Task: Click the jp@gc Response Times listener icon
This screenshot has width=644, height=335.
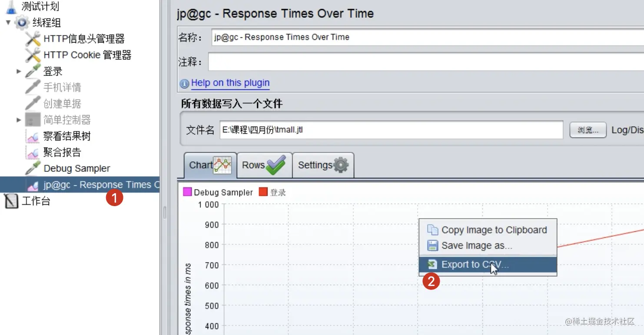Action: pos(33,185)
